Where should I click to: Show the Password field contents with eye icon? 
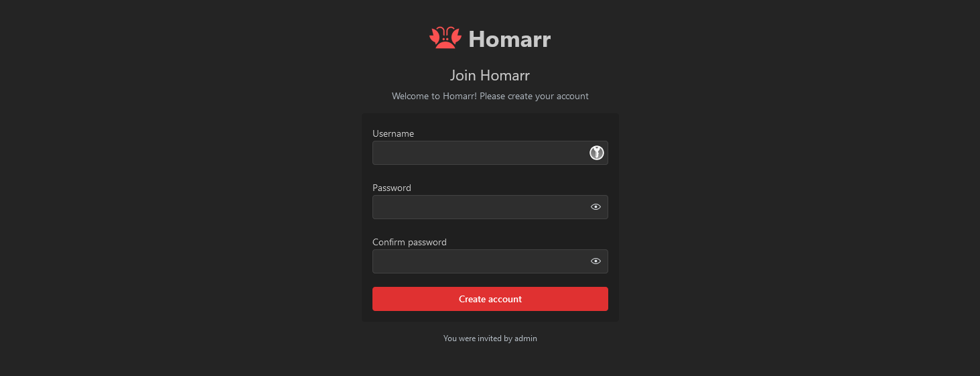point(596,207)
